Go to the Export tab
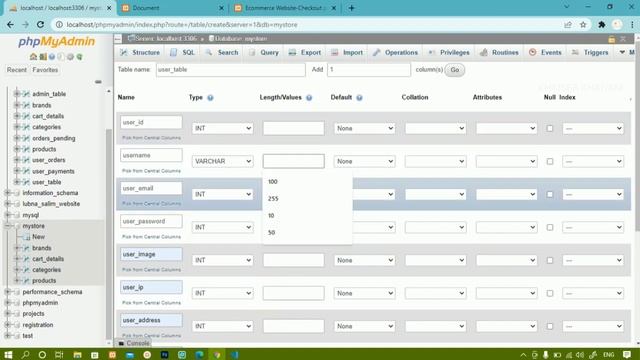This screenshot has height=360, width=640. [x=304, y=52]
